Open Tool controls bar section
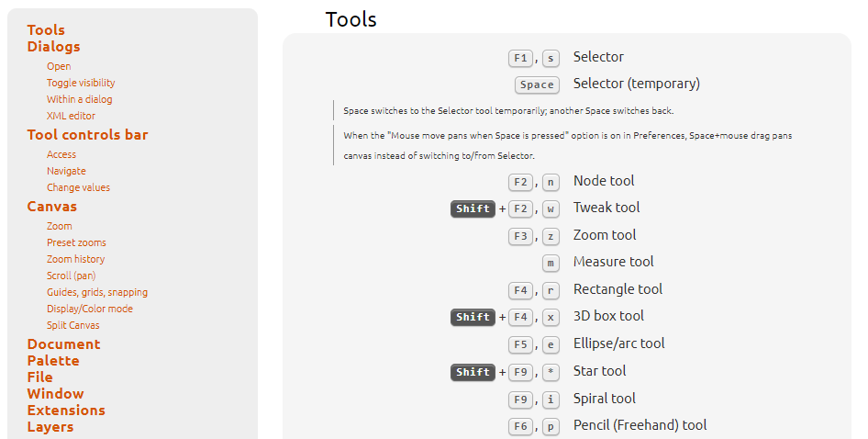868x439 pixels. pos(87,135)
